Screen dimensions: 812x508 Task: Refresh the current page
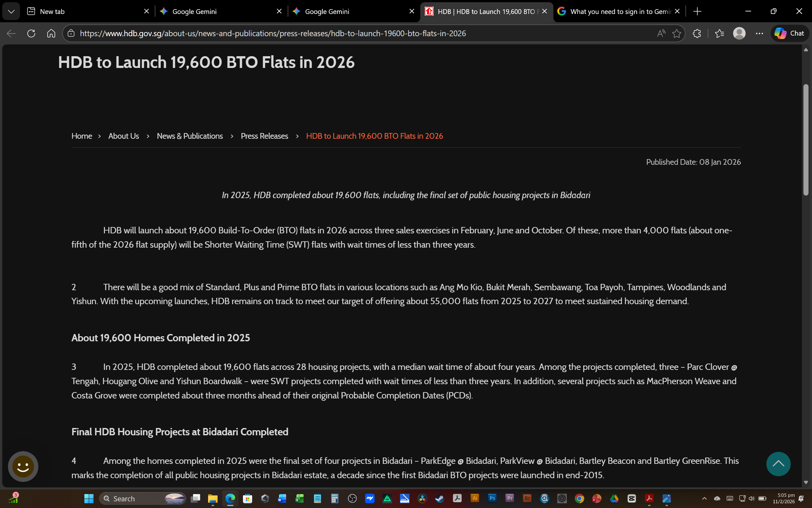31,33
